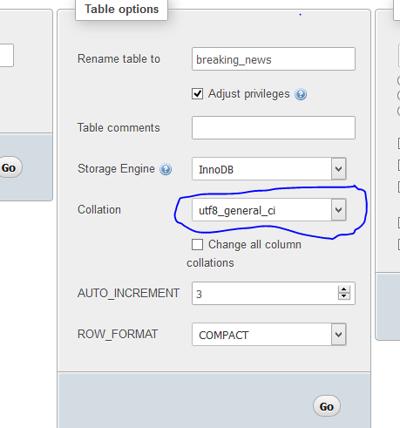Click the Collation field label
Screen dimensions: 400x428
point(99,210)
